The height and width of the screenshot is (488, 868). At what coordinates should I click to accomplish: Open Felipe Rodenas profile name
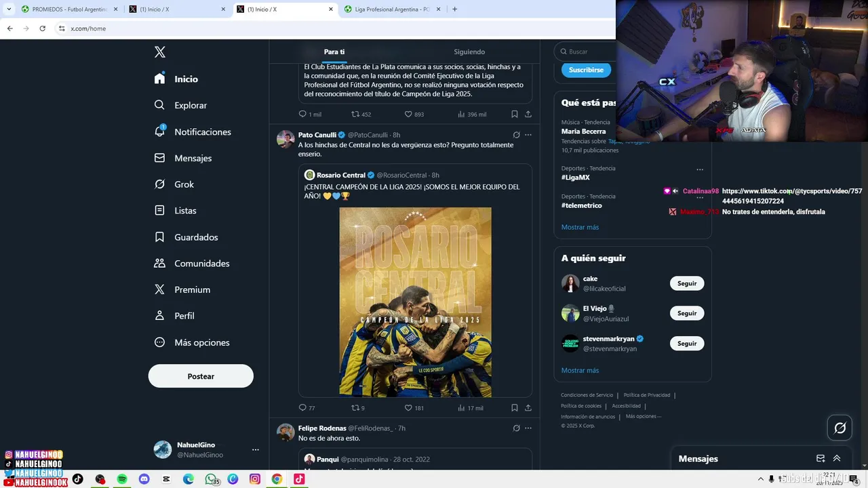pos(322,428)
